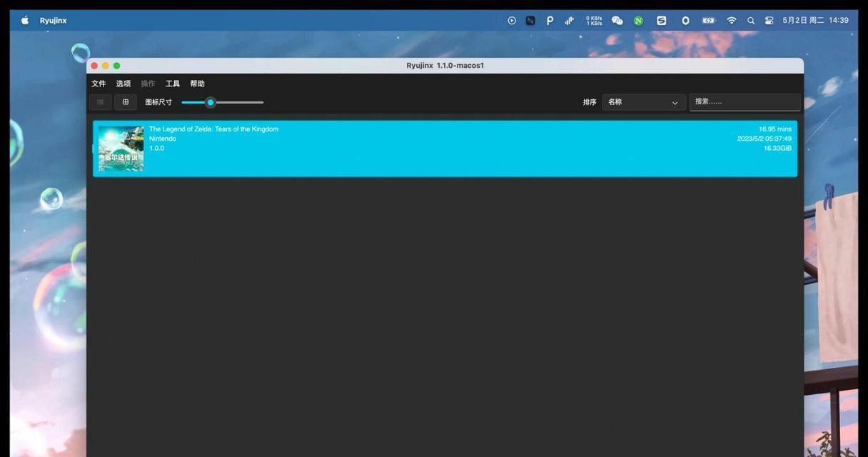Click the dark square menu bar icon
Screen dimensions: 868x457
coord(530,21)
